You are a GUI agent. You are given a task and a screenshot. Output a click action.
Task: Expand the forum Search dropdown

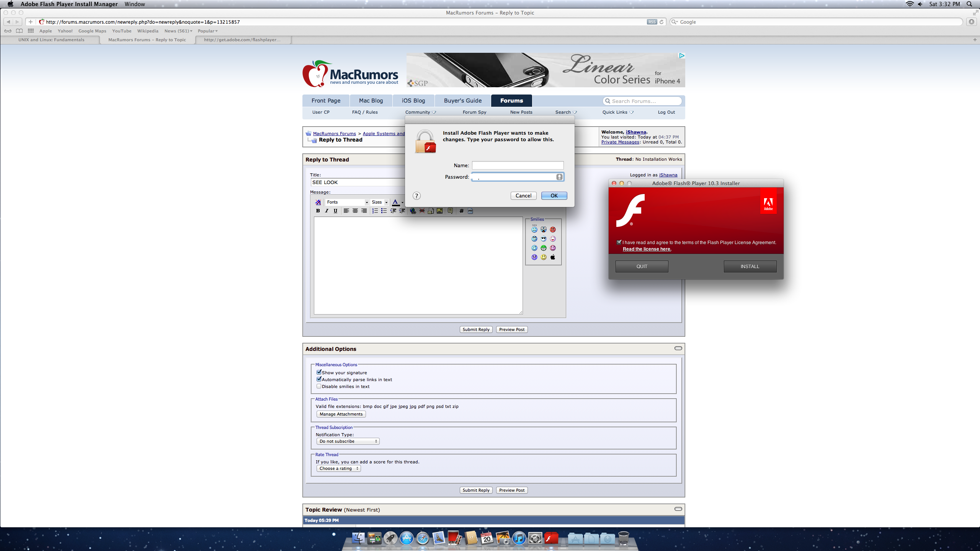pyautogui.click(x=566, y=112)
